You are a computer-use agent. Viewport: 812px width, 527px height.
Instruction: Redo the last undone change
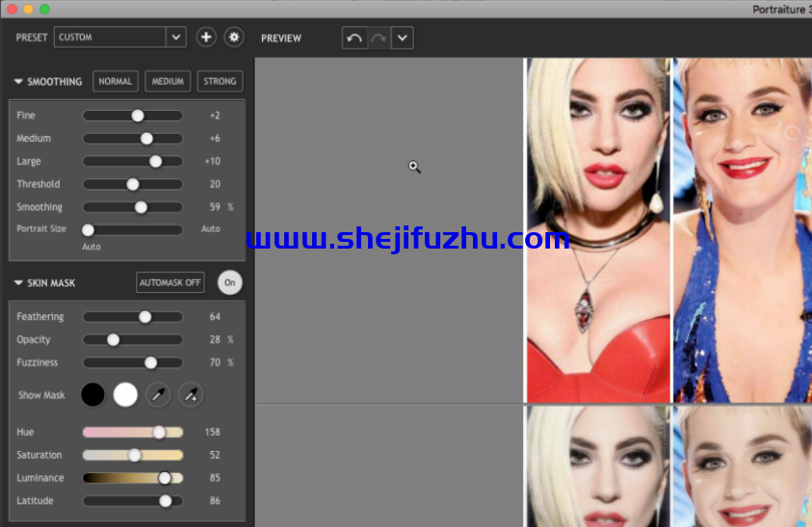(380, 38)
